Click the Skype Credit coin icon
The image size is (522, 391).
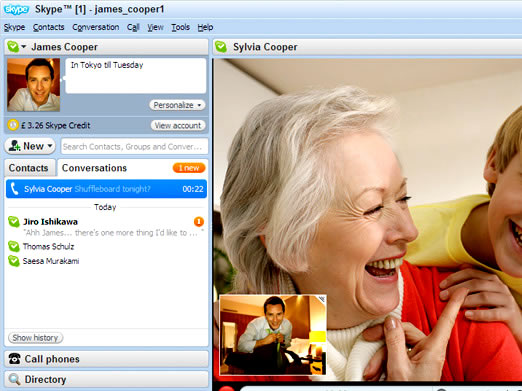tap(13, 125)
